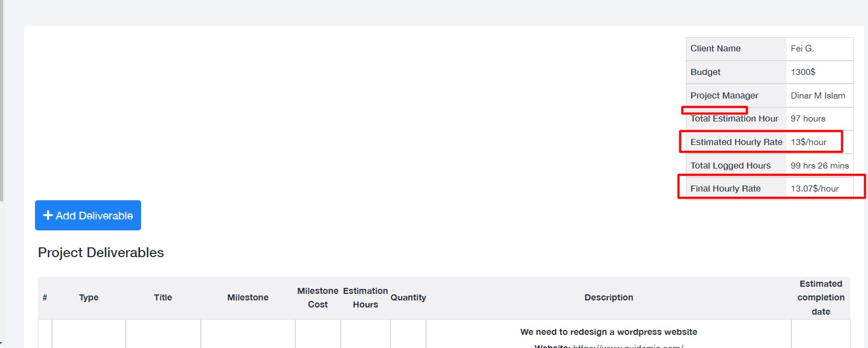The width and height of the screenshot is (868, 348).
Task: Select the # column header
Action: pyautogui.click(x=45, y=298)
